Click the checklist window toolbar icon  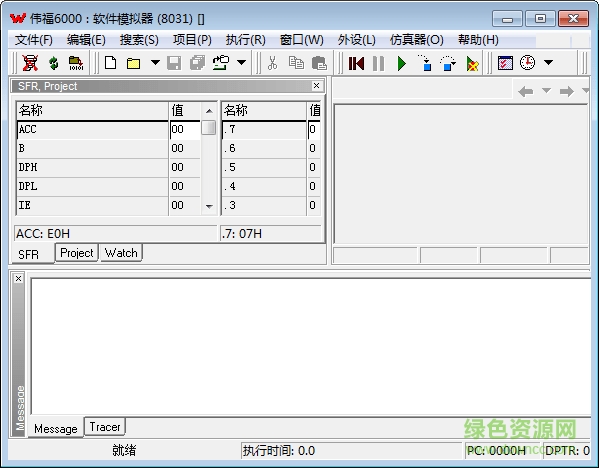coord(505,63)
